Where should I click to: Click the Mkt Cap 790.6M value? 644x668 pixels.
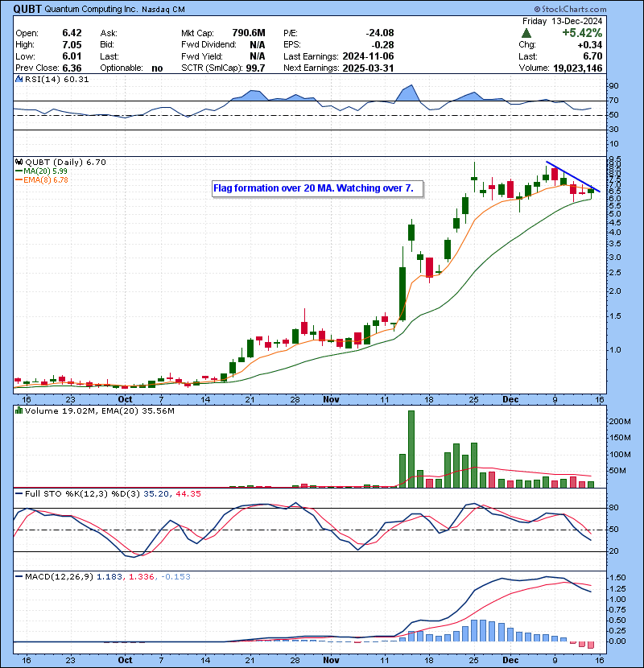coord(249,33)
